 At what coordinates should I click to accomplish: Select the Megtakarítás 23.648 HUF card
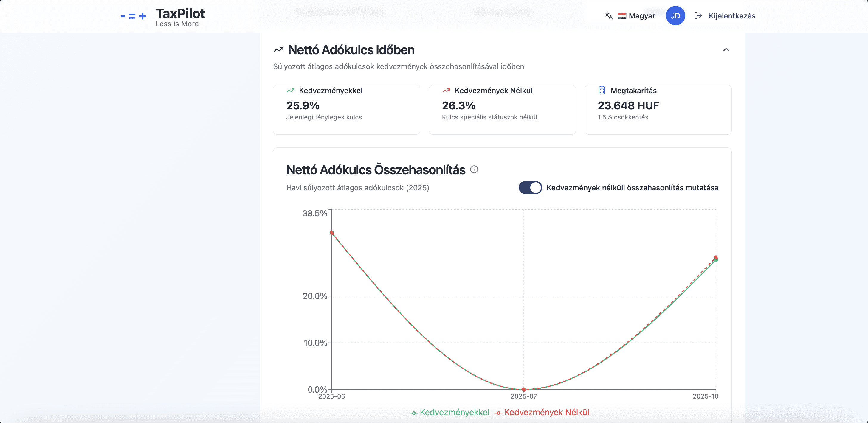click(x=658, y=110)
